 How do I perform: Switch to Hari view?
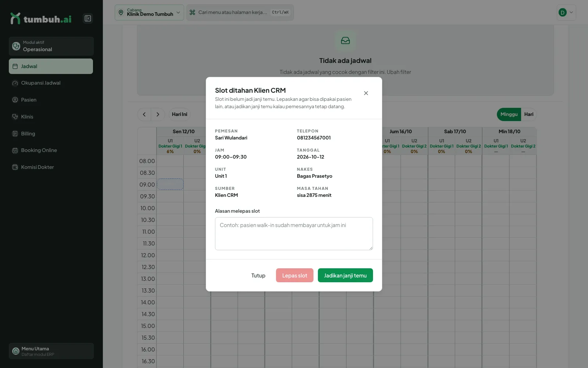[x=529, y=114]
